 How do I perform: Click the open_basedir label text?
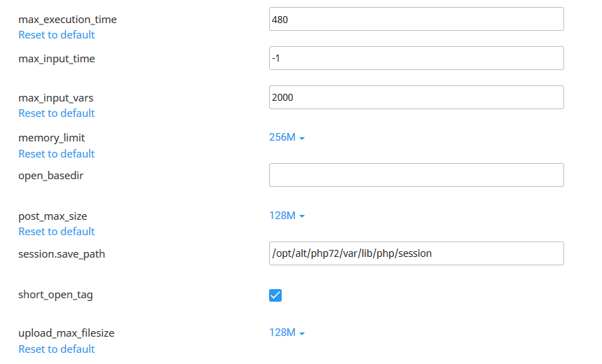(50, 176)
